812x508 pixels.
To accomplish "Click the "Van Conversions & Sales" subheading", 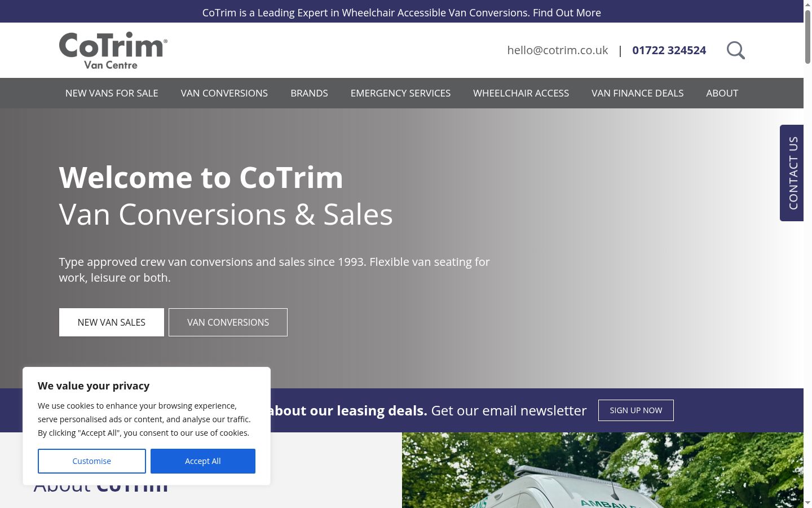I will tap(226, 214).
